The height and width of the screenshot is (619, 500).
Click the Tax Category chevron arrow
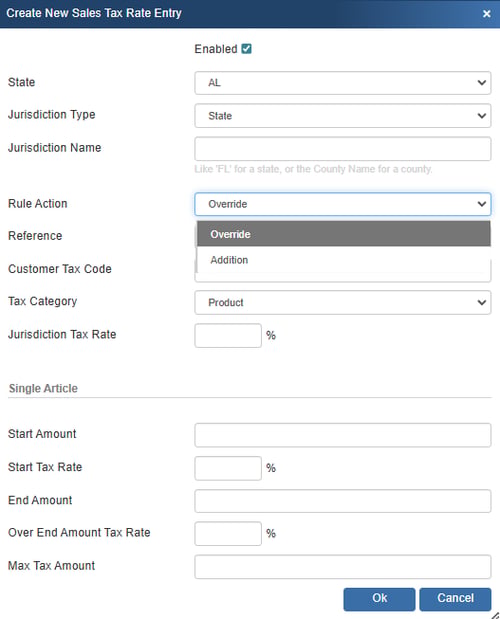481,303
